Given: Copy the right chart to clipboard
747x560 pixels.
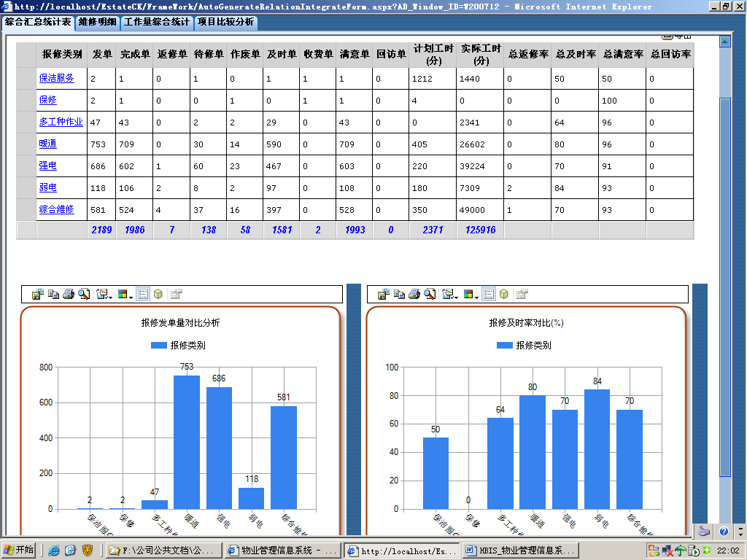Looking at the screenshot, I should click(x=399, y=294).
